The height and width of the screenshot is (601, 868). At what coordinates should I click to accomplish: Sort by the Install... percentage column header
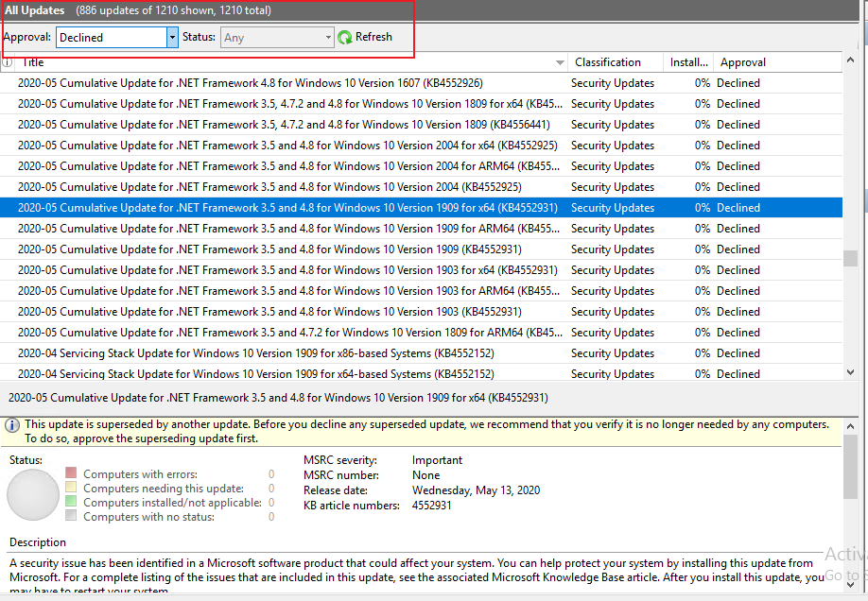tap(688, 62)
